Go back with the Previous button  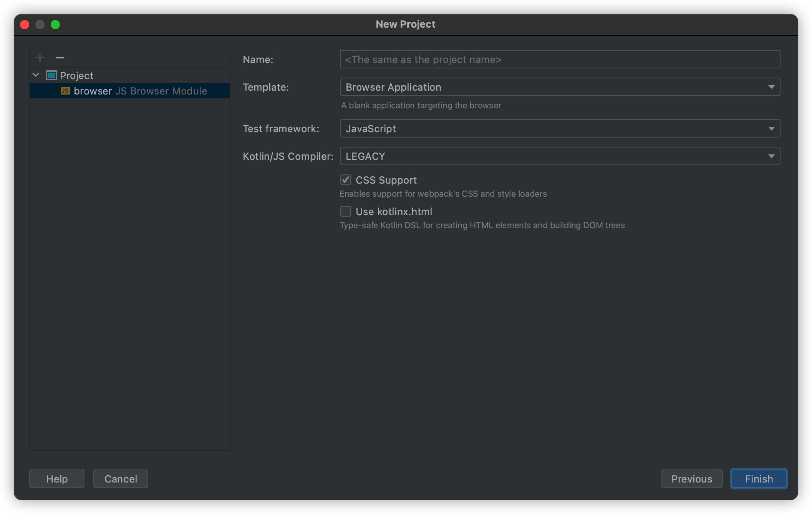click(x=691, y=479)
